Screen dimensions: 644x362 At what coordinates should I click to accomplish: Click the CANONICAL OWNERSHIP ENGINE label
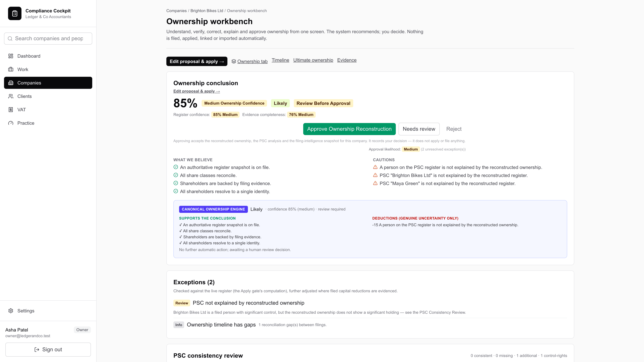213,209
